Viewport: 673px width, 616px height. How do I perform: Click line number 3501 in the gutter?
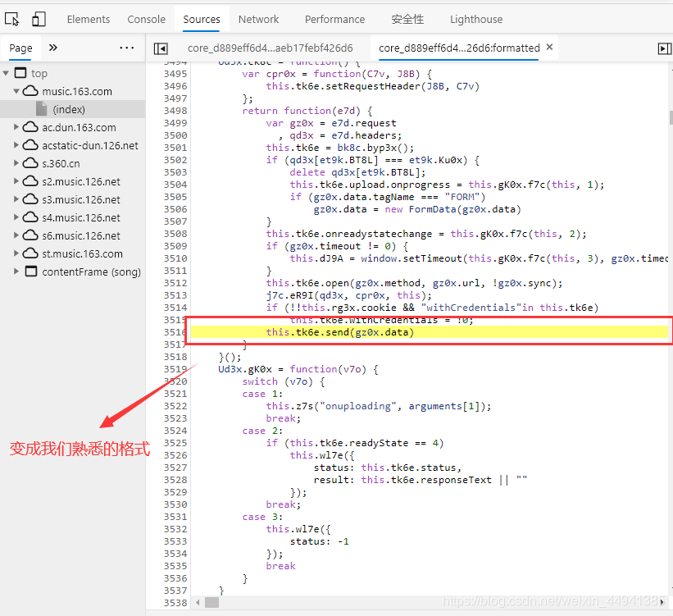pyautogui.click(x=175, y=148)
